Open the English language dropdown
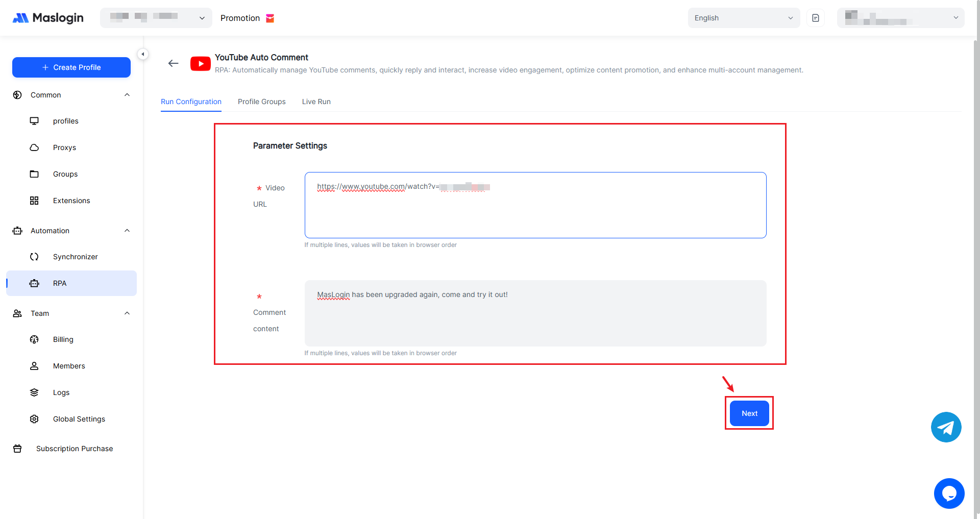 [743, 18]
